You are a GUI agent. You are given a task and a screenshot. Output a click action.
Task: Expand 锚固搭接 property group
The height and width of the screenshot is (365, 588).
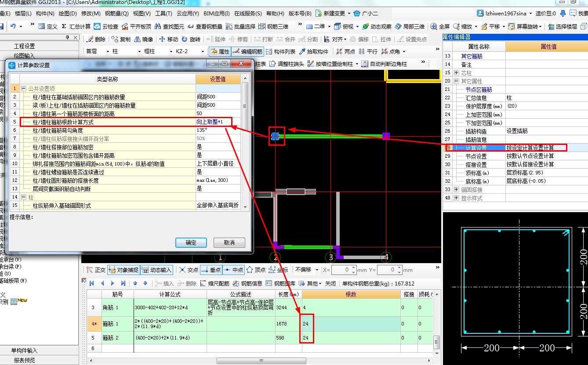pyautogui.click(x=456, y=190)
